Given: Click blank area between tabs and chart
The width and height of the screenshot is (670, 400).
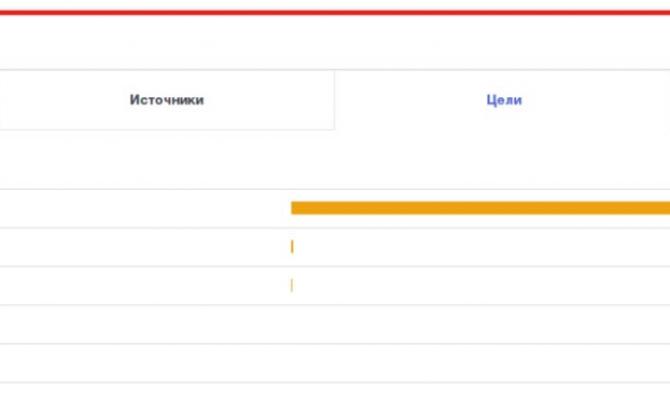Looking at the screenshot, I should [335, 158].
